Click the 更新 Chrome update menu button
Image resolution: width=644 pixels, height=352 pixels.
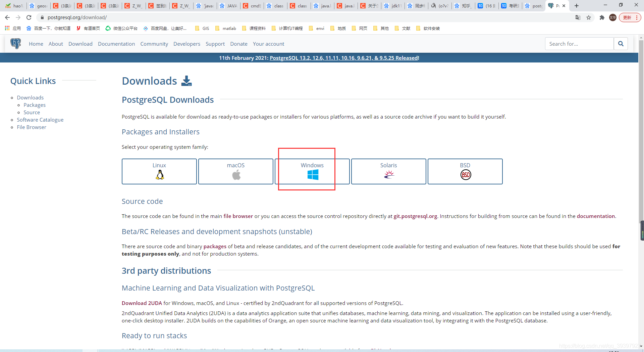click(630, 17)
